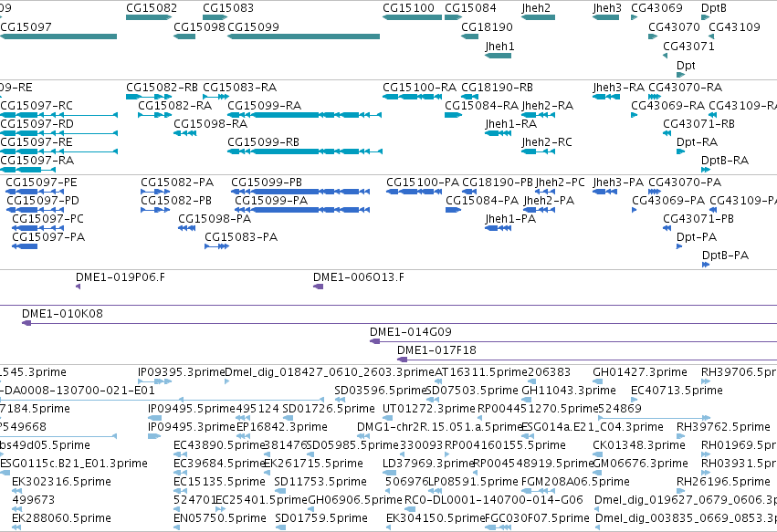Click the Jheh2 gene glyph
Image resolution: width=777 pixels, height=532 pixels.
(x=538, y=17)
